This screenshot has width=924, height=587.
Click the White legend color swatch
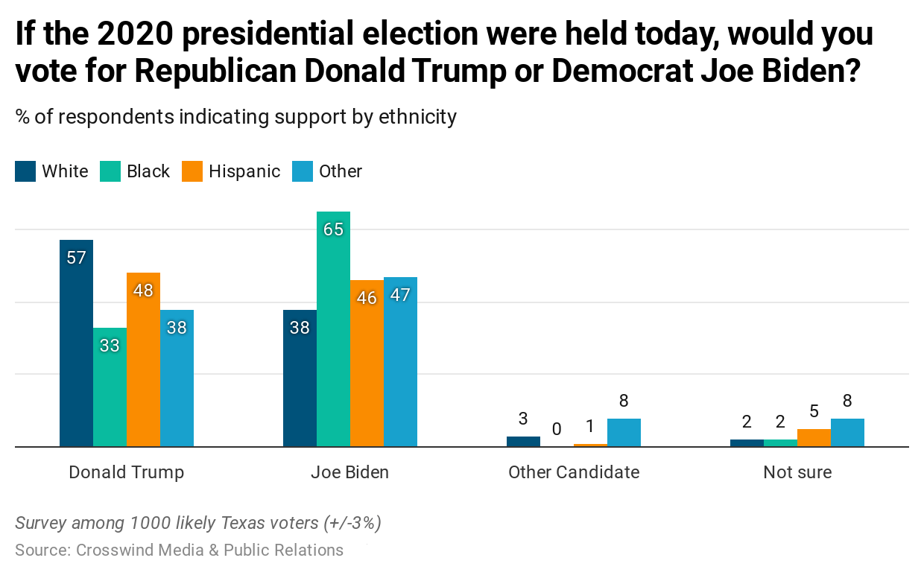coord(25,171)
